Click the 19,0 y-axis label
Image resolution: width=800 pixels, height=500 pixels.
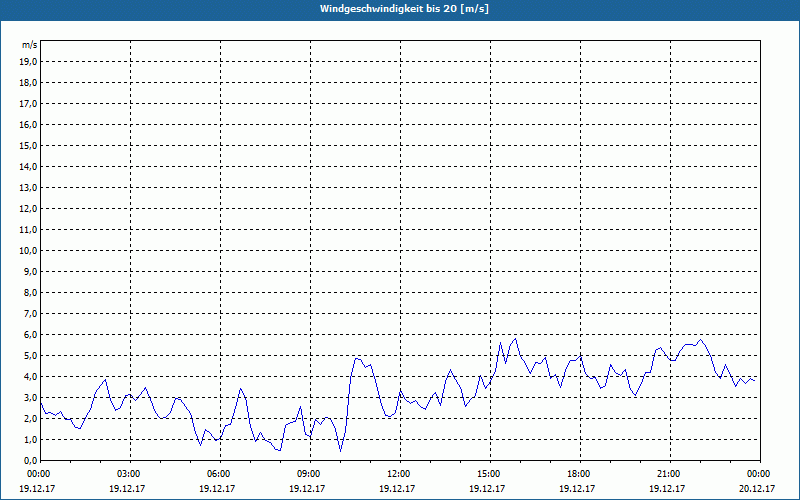[x=29, y=62]
